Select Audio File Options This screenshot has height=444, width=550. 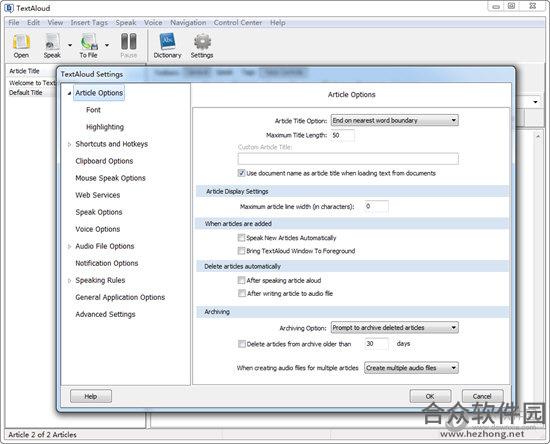click(105, 246)
